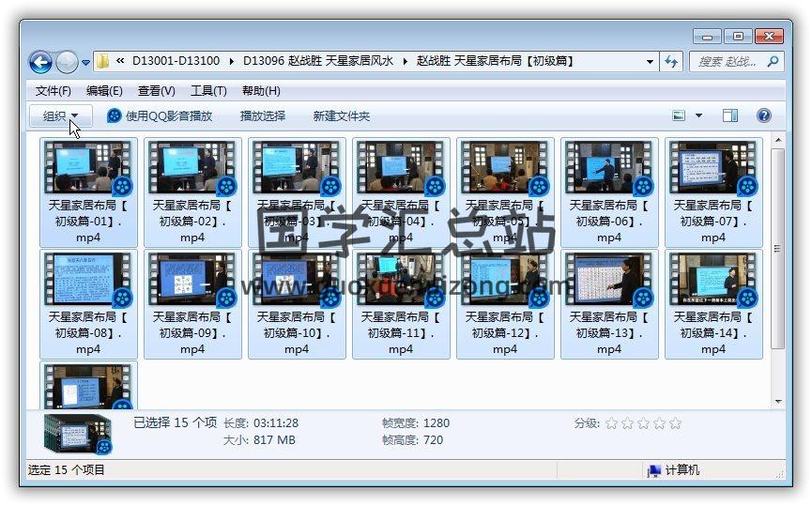
Task: Select video 初级篇-05 thumbnail
Action: coord(505,168)
